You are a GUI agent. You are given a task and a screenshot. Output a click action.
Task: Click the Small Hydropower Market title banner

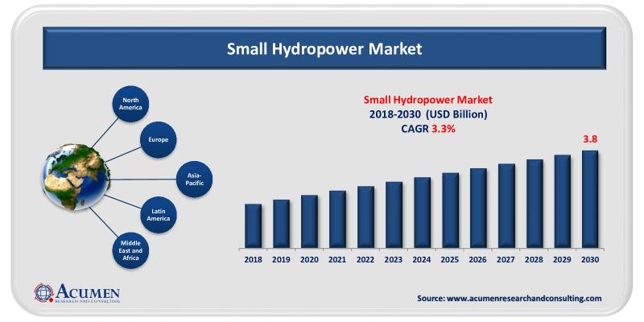coord(324,48)
